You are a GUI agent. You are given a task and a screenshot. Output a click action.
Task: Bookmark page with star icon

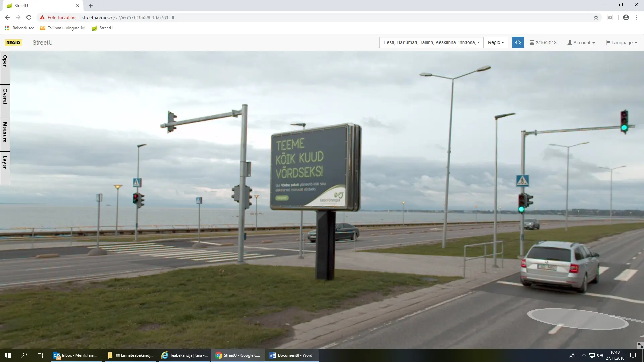(x=596, y=17)
